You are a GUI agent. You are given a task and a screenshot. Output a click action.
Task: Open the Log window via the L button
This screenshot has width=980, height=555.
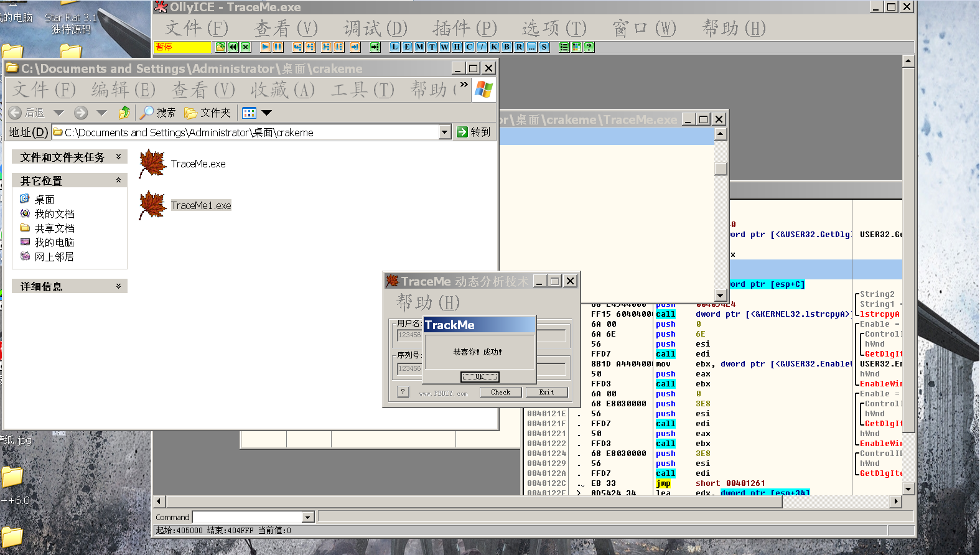[394, 47]
